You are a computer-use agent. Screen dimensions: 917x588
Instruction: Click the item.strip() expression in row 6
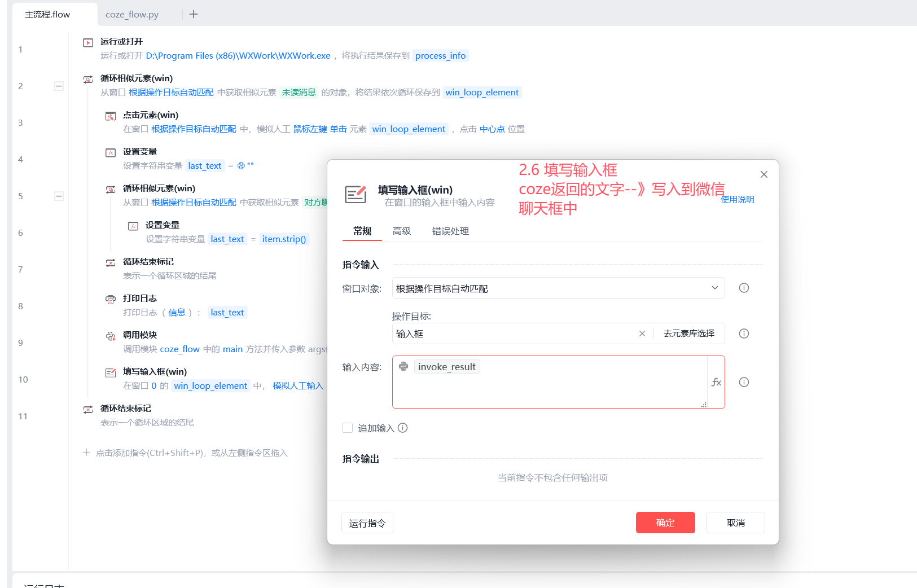pos(284,239)
